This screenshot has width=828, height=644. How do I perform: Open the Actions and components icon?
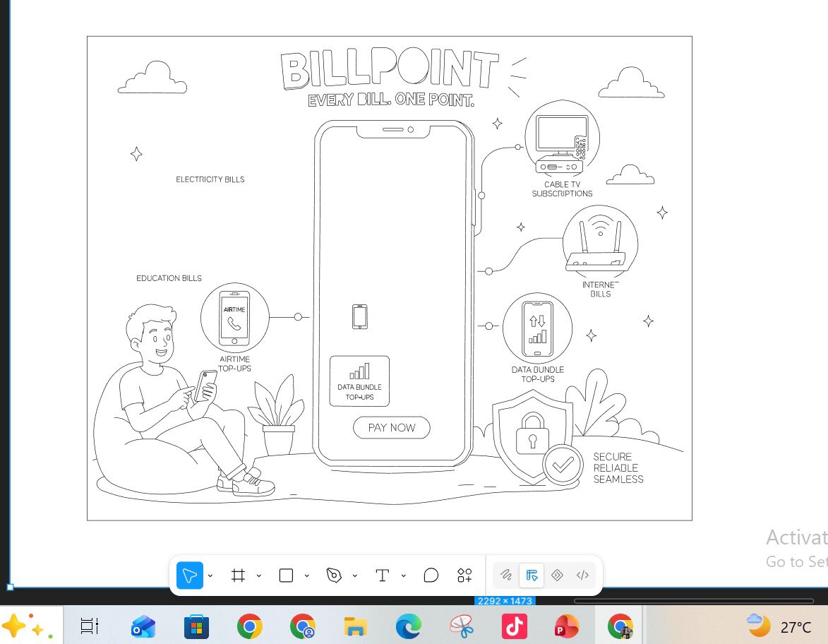tap(464, 576)
